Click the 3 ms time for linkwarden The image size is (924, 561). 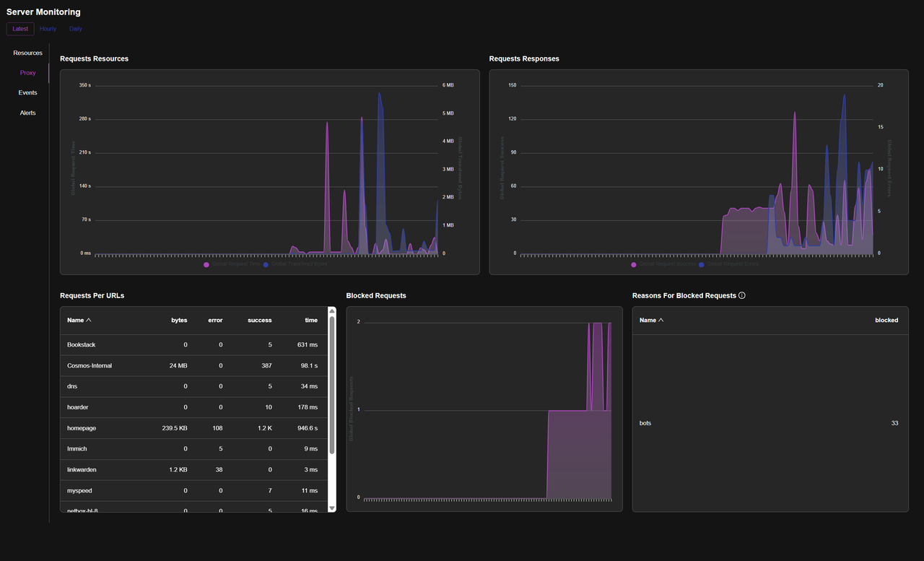[311, 470]
